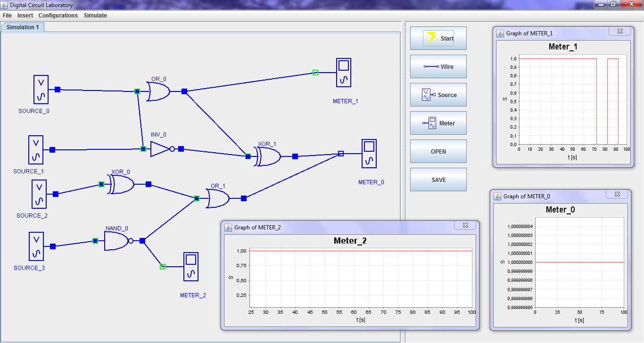The height and width of the screenshot is (343, 644).
Task: Click the Meter_1 chart heading
Action: 563,47
